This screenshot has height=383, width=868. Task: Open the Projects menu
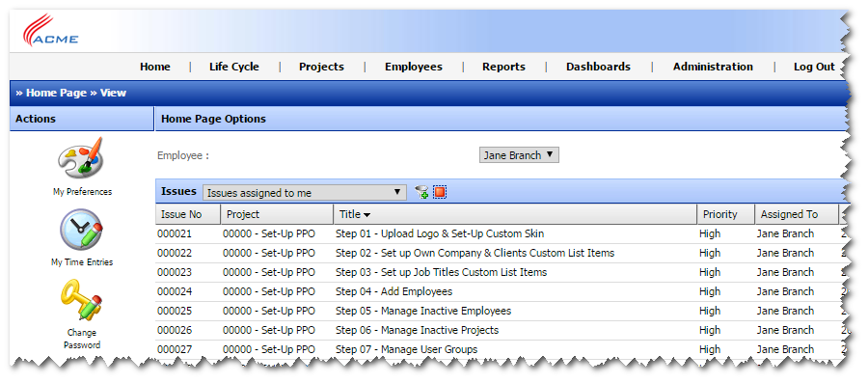(x=321, y=67)
